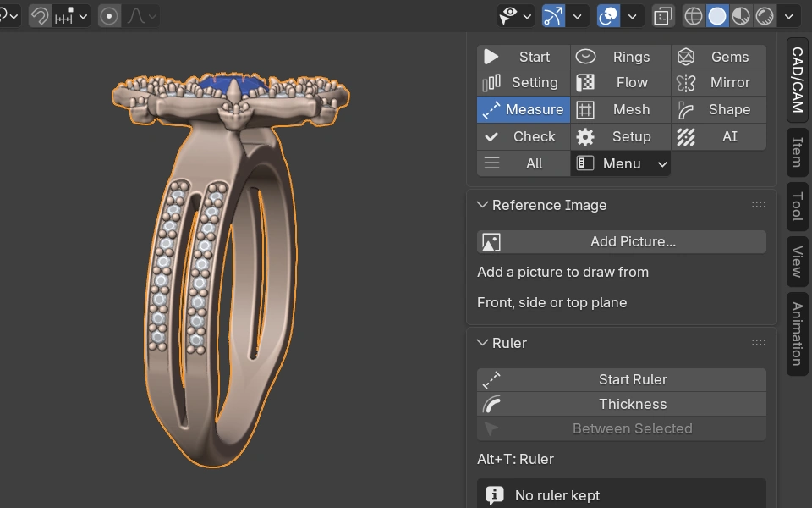The width and height of the screenshot is (812, 508).
Task: Click the Between Selected button
Action: tap(622, 428)
